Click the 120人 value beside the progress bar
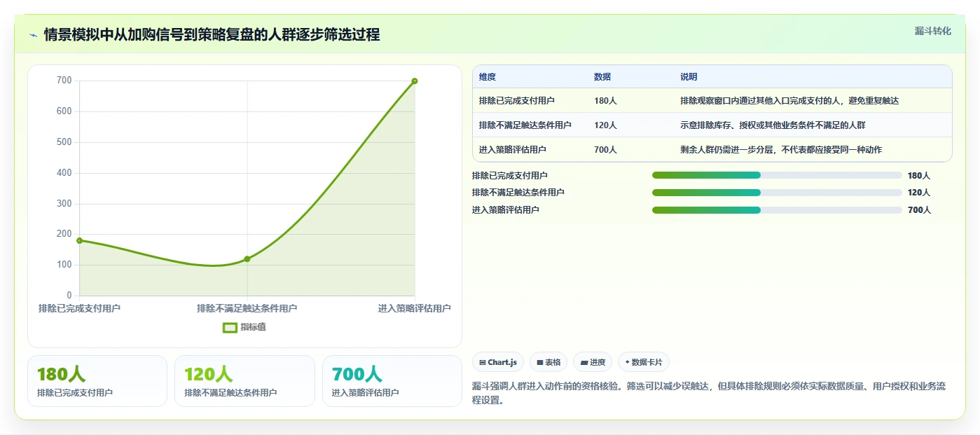The width and height of the screenshot is (980, 435). [x=919, y=193]
